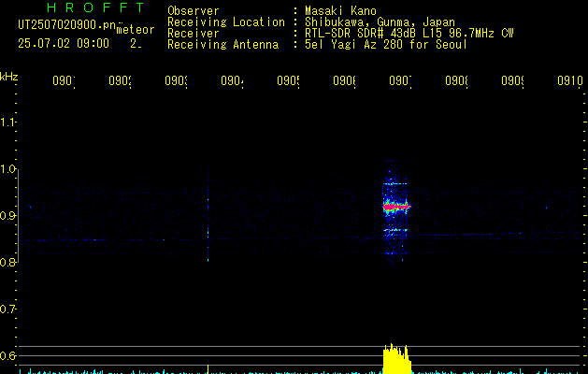Image resolution: width=588 pixels, height=374 pixels.
Task: Click the red meteor echo in spectrogram
Action: [x=396, y=207]
